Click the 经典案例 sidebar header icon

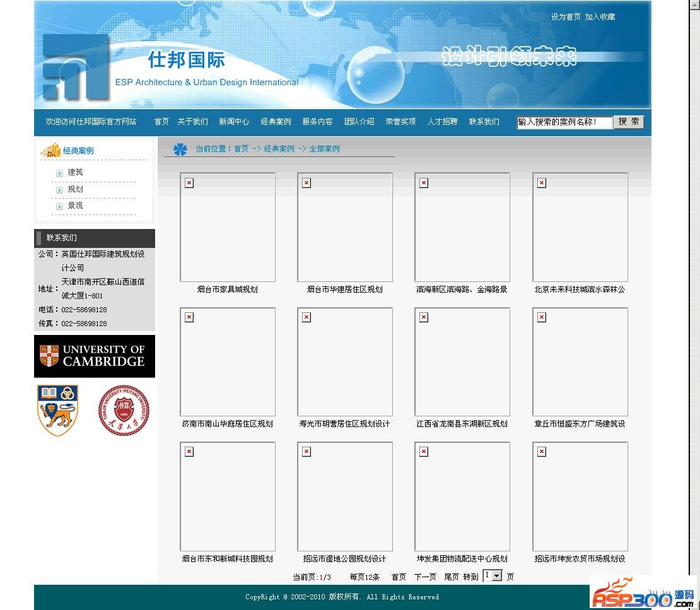(50, 150)
